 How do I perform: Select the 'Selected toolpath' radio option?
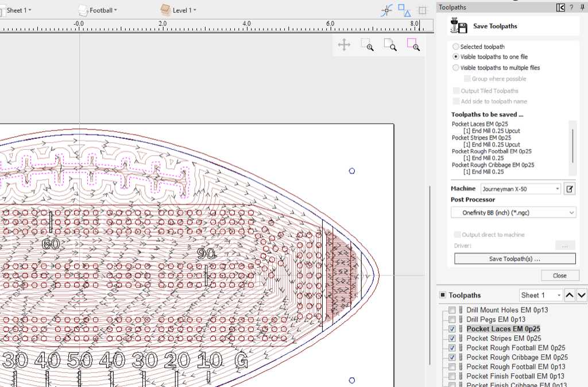(455, 47)
